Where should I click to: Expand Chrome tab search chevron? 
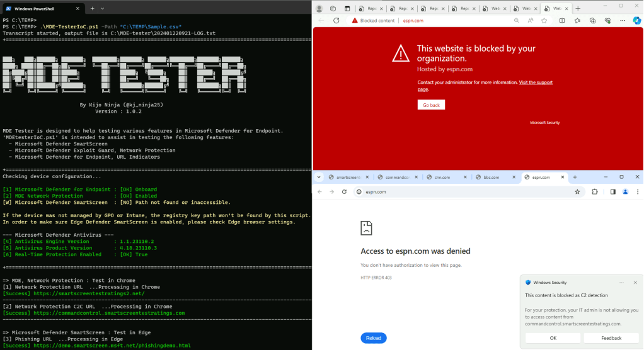pyautogui.click(x=319, y=178)
